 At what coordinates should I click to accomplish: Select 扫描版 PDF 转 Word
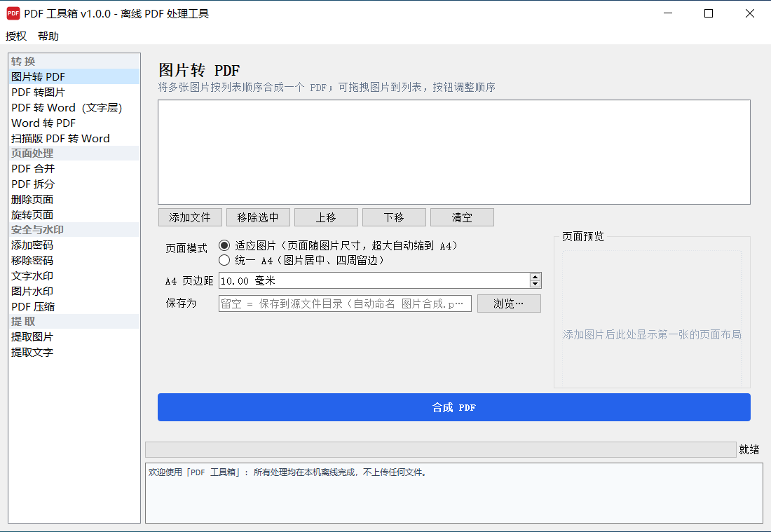click(x=74, y=138)
